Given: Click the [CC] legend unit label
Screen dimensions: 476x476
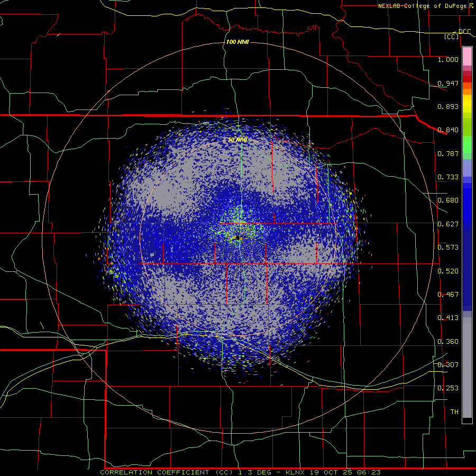Looking at the screenshot, I should click(x=452, y=36).
